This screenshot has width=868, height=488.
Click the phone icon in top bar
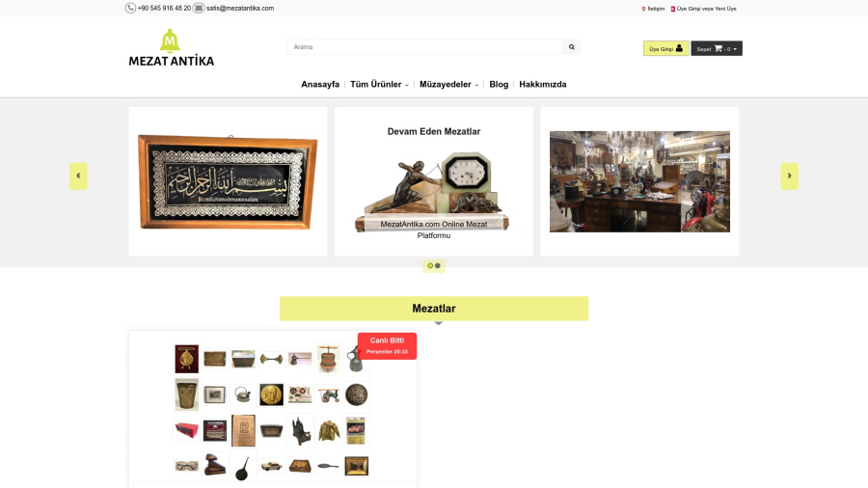[x=130, y=9]
